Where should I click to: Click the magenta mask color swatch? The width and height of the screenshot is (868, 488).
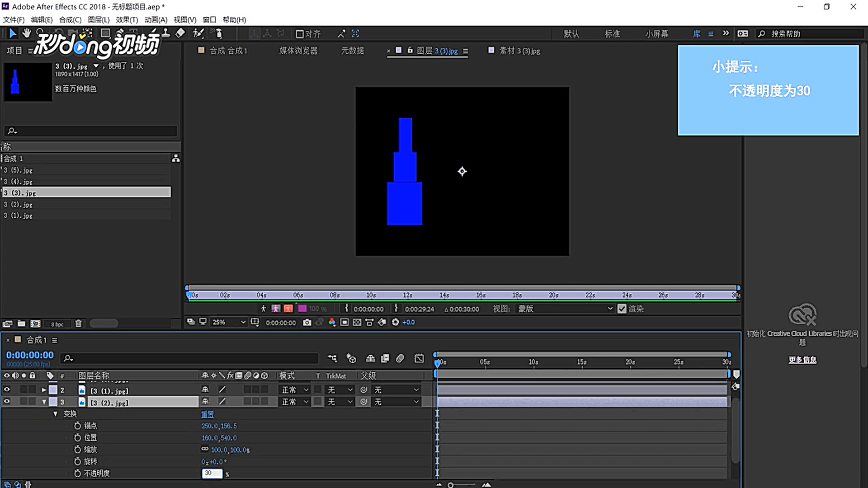302,309
